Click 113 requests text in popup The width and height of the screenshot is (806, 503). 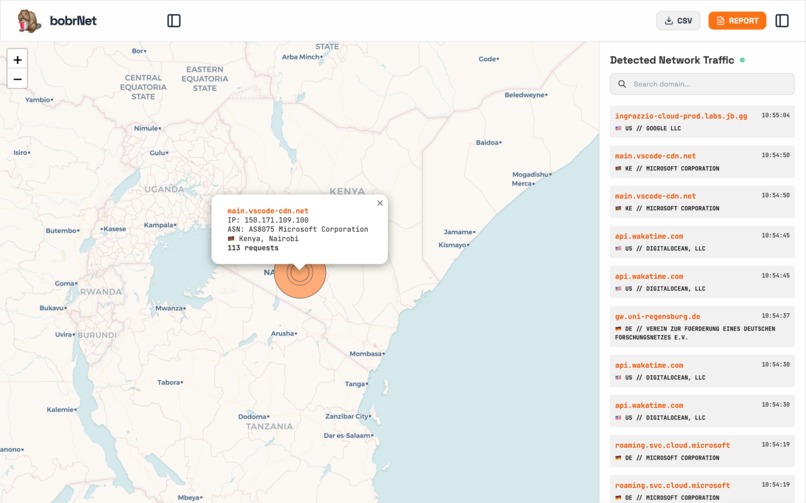point(253,248)
